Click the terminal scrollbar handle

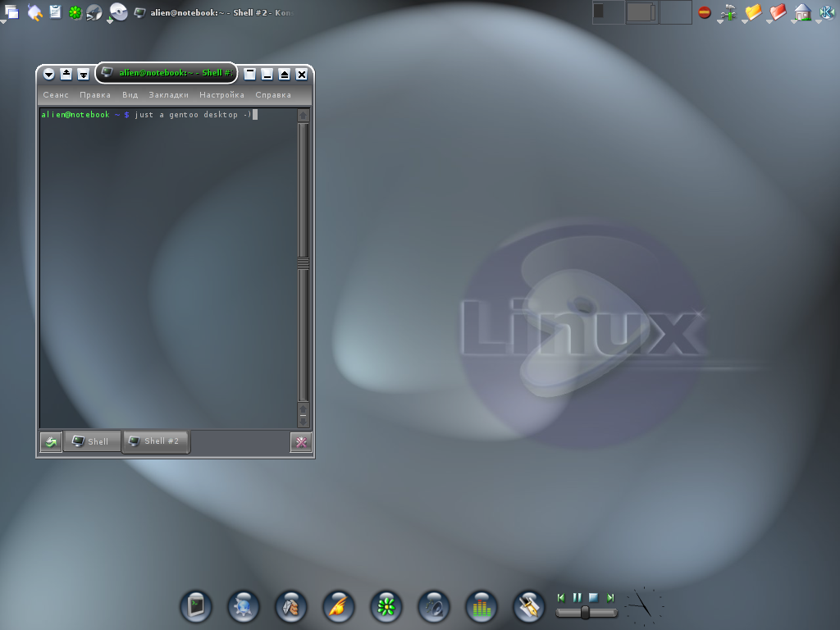pos(304,262)
